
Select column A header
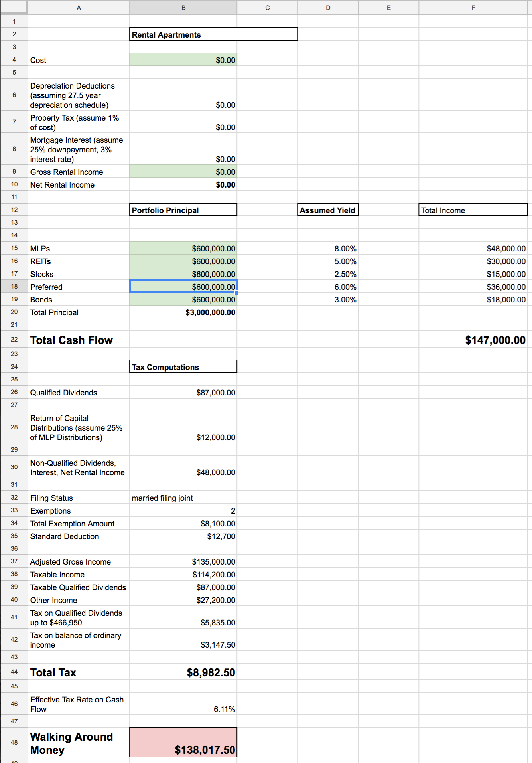tap(79, 8)
